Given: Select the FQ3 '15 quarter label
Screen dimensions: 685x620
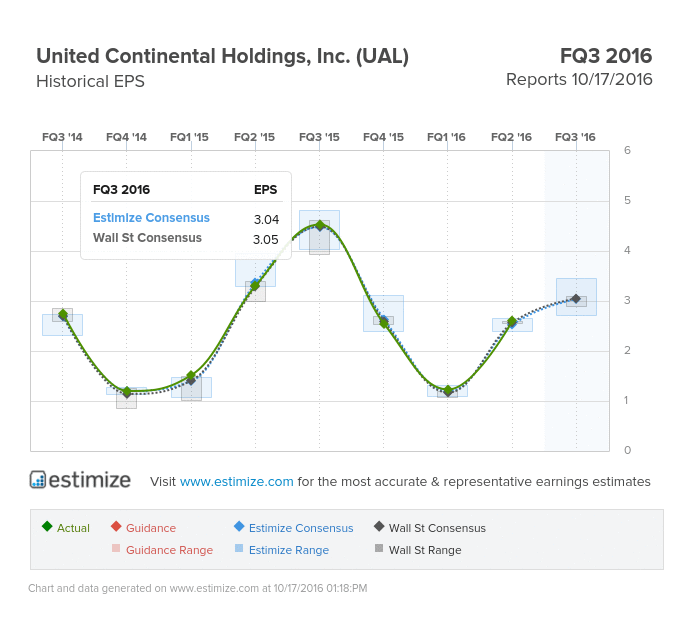Looking at the screenshot, I should click(319, 137).
